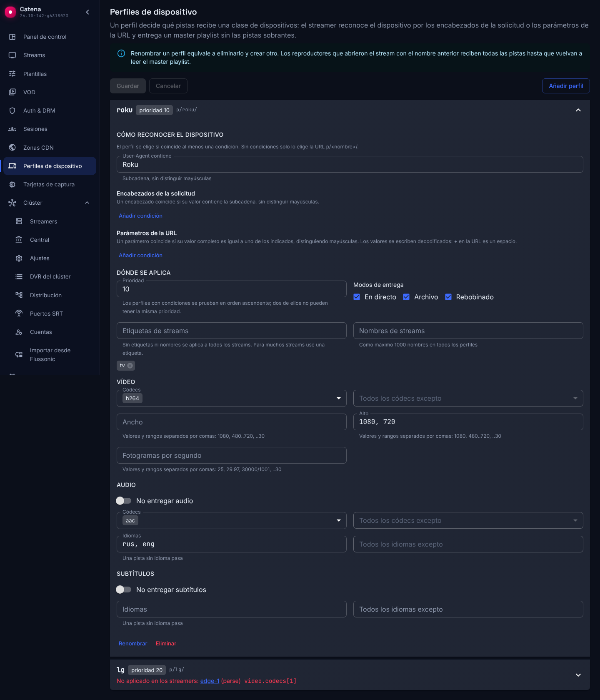Go to Cuentas in the sidebar

pyautogui.click(x=50, y=332)
